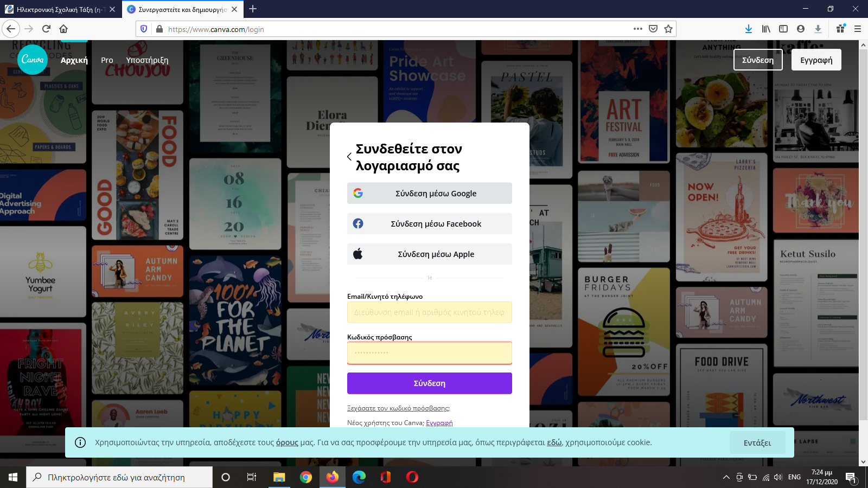
Task: Open Task View on the taskbar
Action: pyautogui.click(x=252, y=477)
